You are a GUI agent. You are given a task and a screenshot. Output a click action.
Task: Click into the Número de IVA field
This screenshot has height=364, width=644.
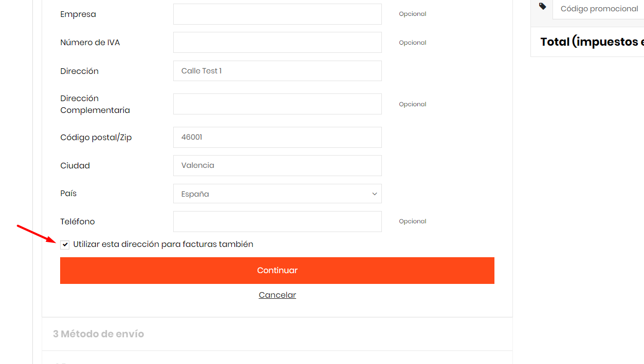point(277,43)
